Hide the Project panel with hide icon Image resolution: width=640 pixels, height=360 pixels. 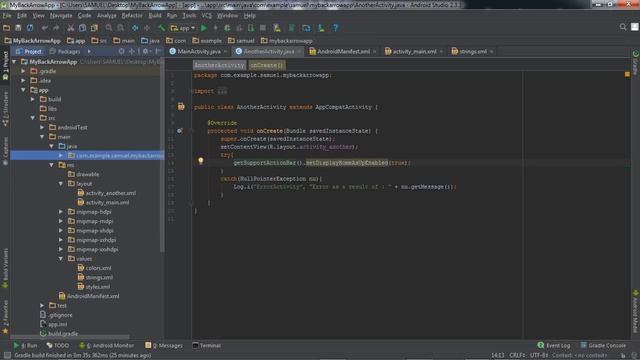point(158,51)
